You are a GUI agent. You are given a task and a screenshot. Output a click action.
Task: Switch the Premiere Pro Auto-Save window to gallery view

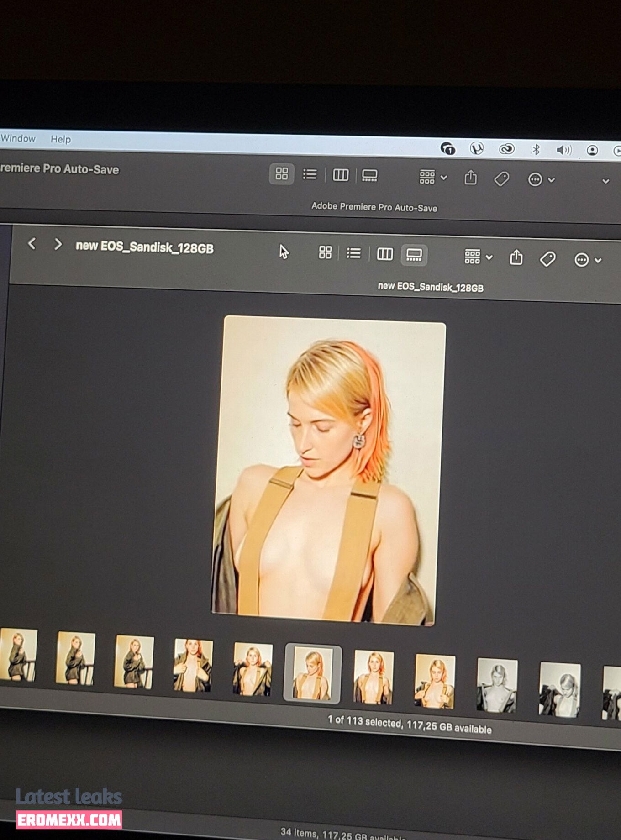(x=369, y=176)
